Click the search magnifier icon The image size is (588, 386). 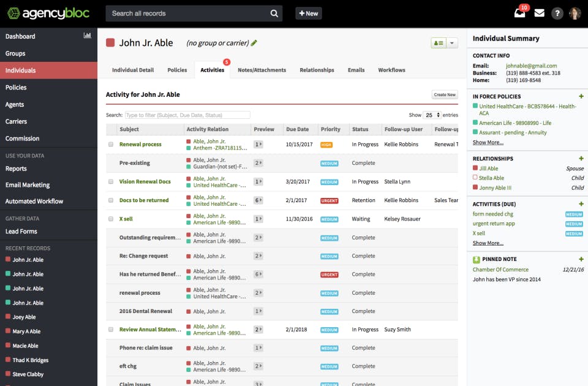[x=274, y=13]
